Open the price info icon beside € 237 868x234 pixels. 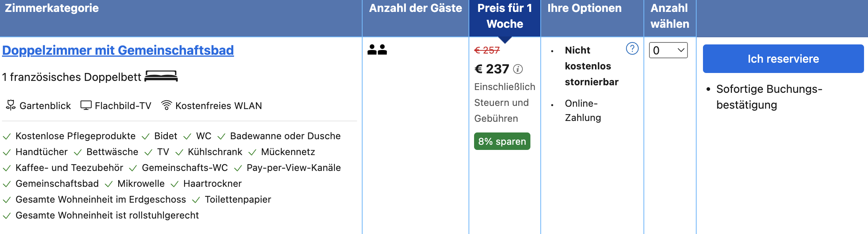518,69
